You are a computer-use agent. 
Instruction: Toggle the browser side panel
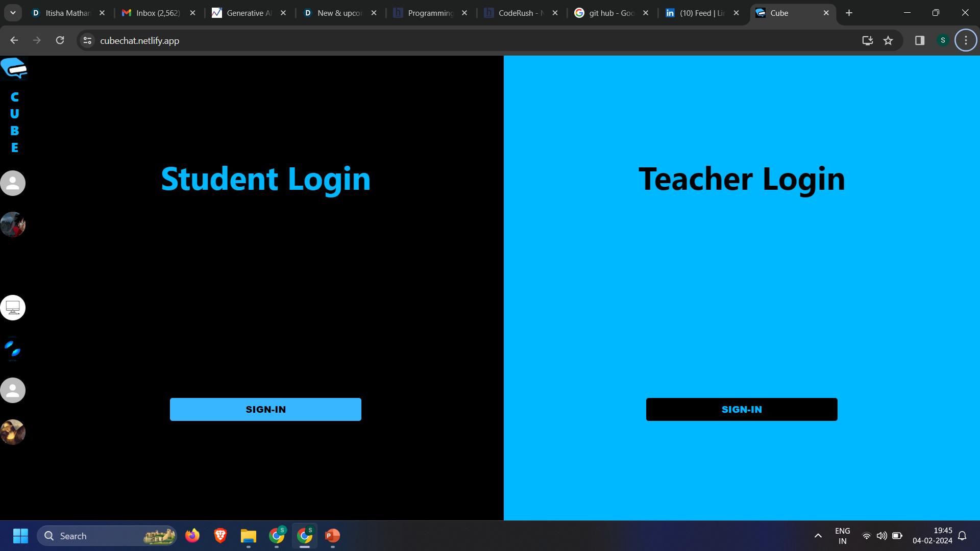[x=920, y=40]
